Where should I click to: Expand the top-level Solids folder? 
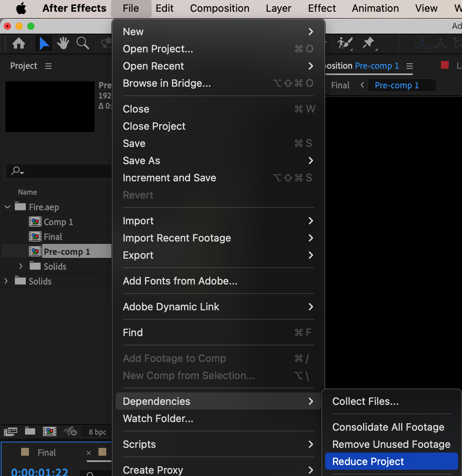click(6, 281)
